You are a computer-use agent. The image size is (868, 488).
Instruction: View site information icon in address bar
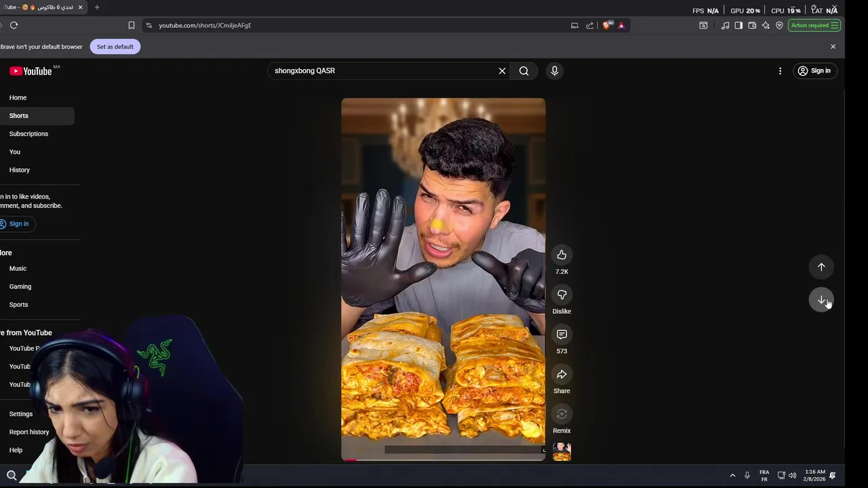149,25
